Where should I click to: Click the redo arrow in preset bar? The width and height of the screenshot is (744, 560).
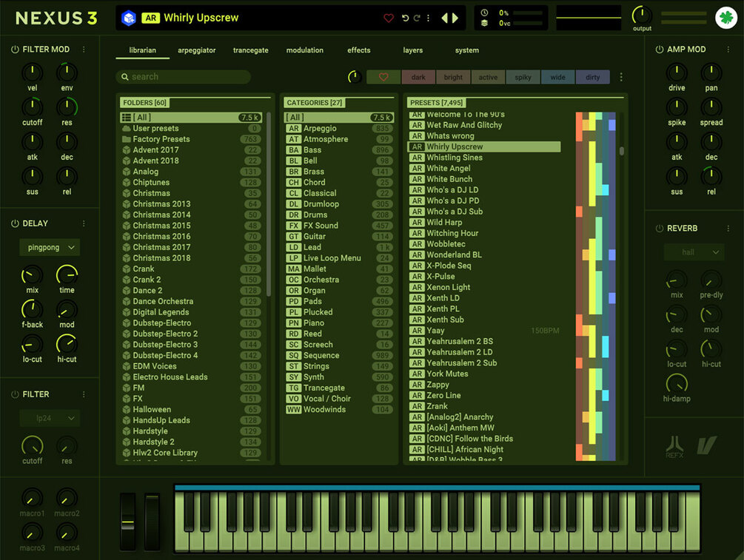click(x=417, y=18)
